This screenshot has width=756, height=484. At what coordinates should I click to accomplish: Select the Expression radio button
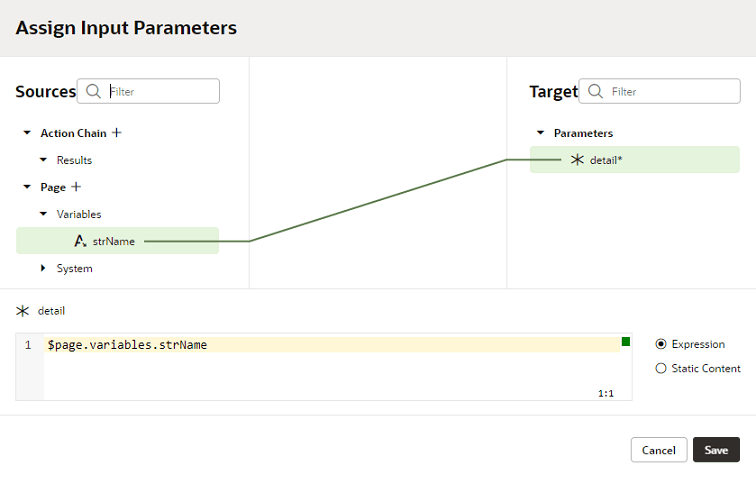pyautogui.click(x=660, y=344)
